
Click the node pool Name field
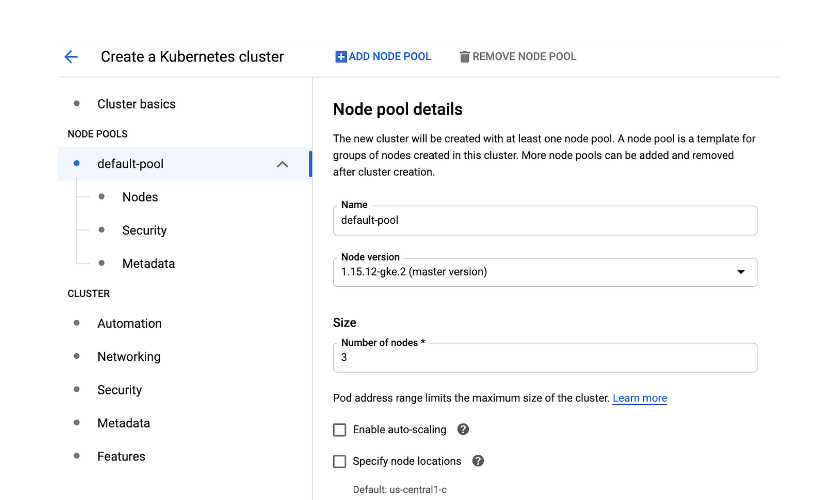tap(545, 220)
